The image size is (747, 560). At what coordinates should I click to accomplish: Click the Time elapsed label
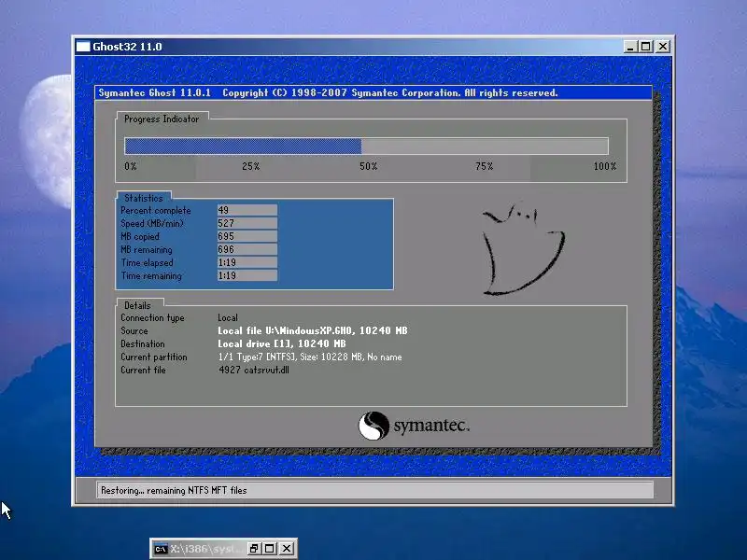(148, 263)
